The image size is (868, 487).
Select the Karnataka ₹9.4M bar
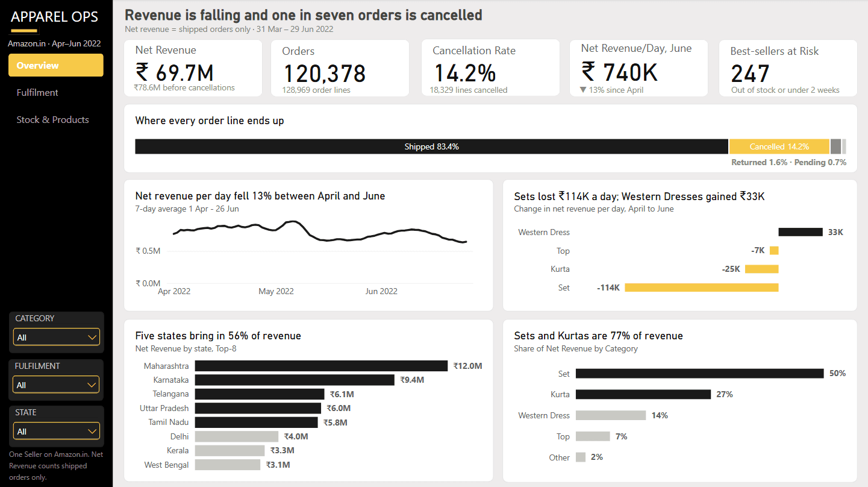point(295,380)
